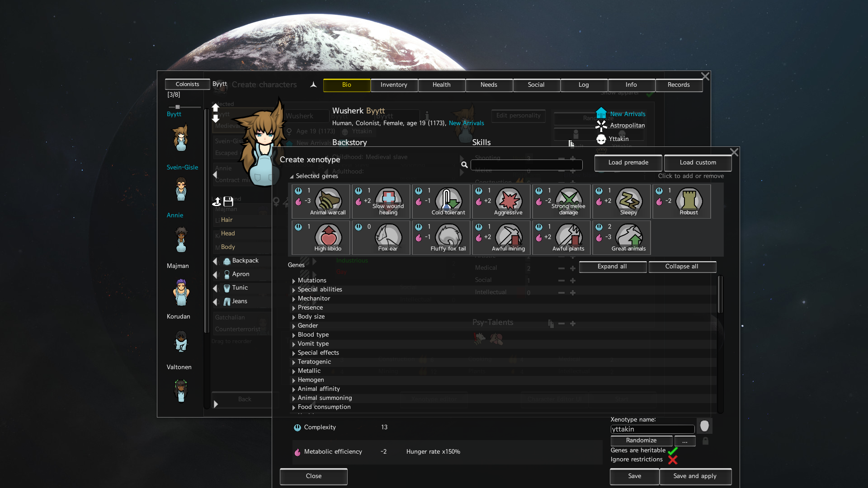The width and height of the screenshot is (868, 488).
Task: Click the gene list scrollbar
Action: (720, 295)
